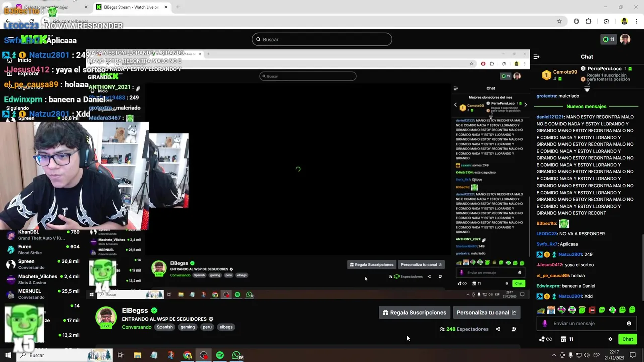Click the user icon right of share

tap(514, 329)
